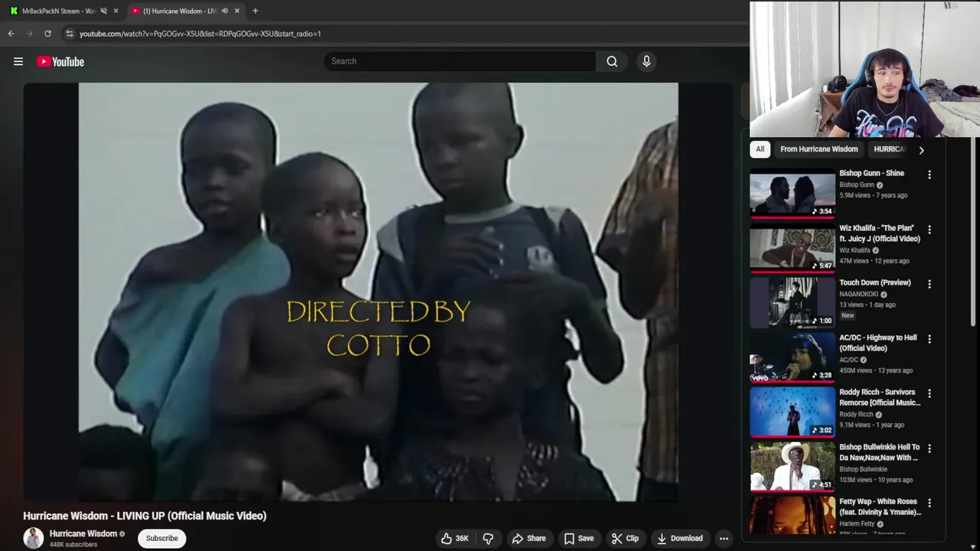Open options menu for Bishop Gunn - Shine
The image size is (980, 551).
coord(929,174)
